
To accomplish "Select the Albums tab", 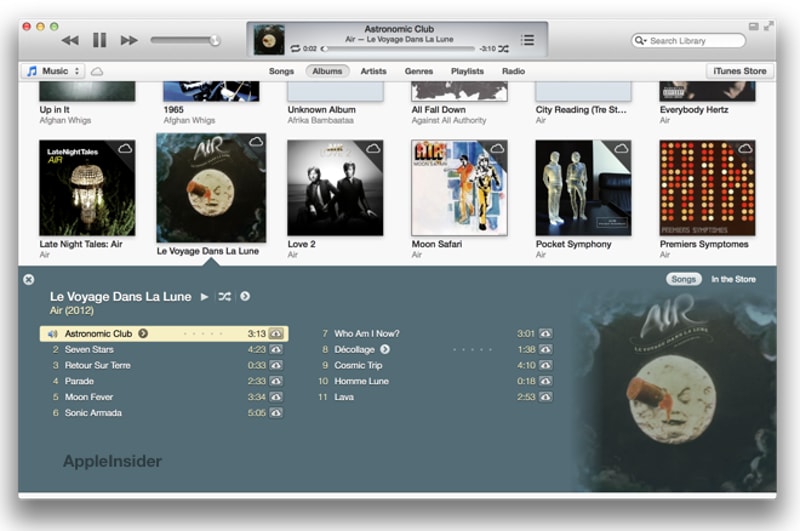I will coord(327,71).
